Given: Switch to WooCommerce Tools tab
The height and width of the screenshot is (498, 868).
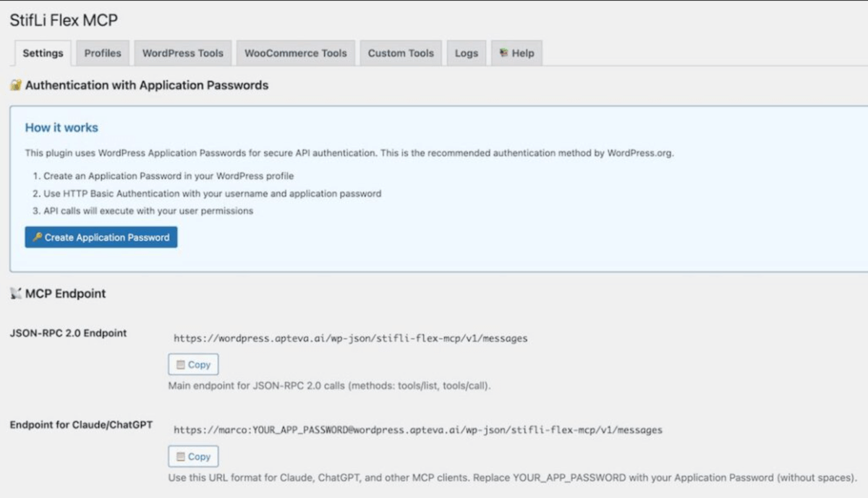Looking at the screenshot, I should 296,53.
